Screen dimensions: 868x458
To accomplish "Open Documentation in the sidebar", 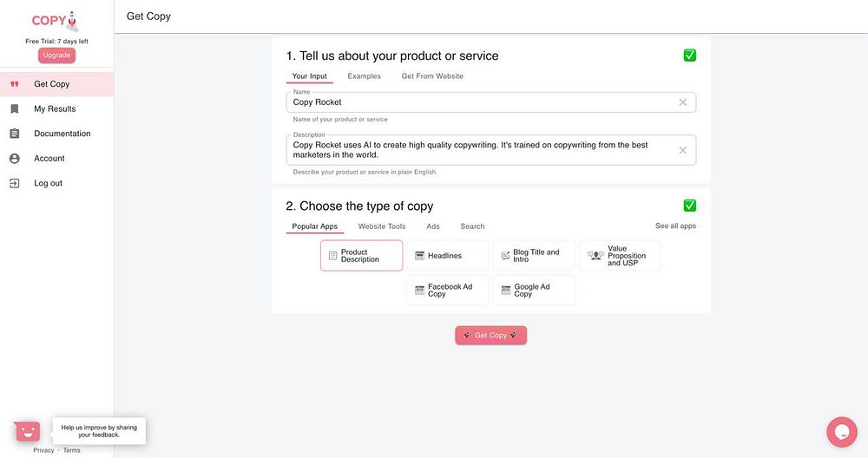I will coord(62,134).
